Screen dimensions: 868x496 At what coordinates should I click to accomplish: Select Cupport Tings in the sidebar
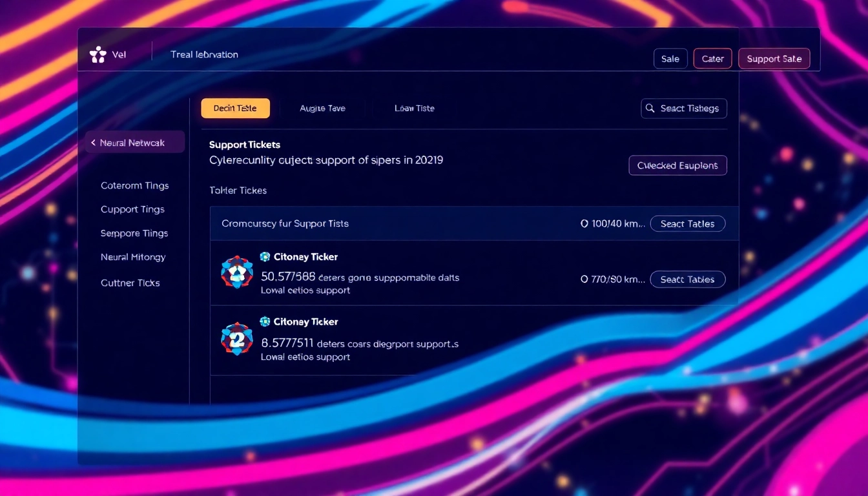tap(132, 209)
